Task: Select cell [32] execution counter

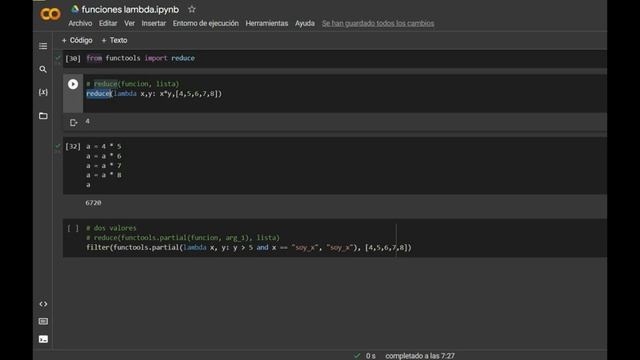Action: (73, 147)
